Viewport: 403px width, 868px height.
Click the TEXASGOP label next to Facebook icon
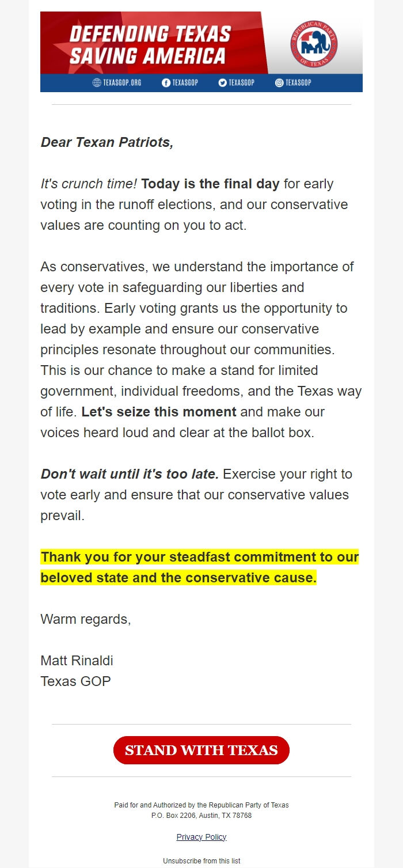185,83
